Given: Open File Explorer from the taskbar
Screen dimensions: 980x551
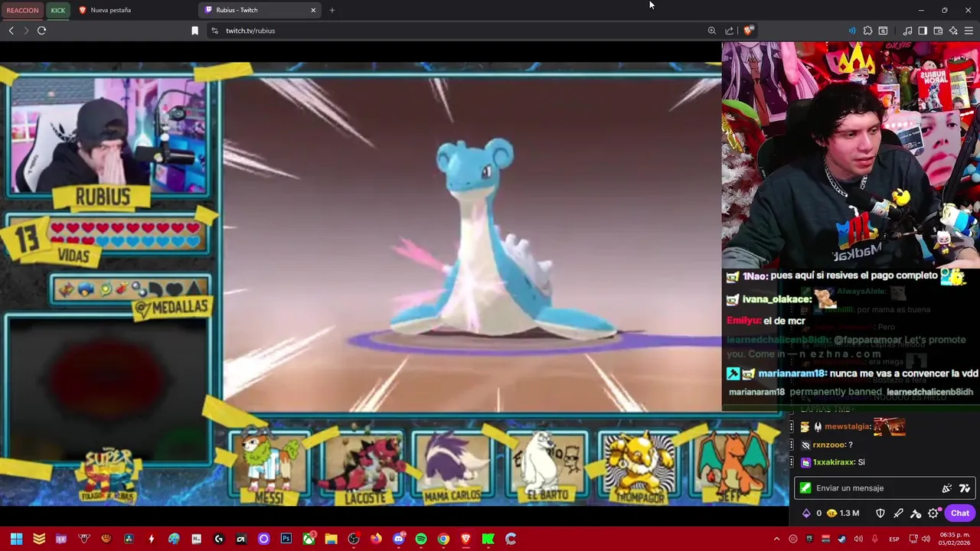Looking at the screenshot, I should pos(331,539).
